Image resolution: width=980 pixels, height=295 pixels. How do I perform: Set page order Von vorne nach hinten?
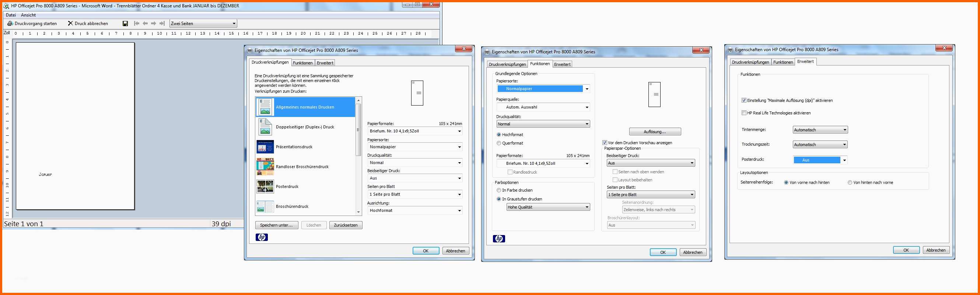click(x=786, y=182)
